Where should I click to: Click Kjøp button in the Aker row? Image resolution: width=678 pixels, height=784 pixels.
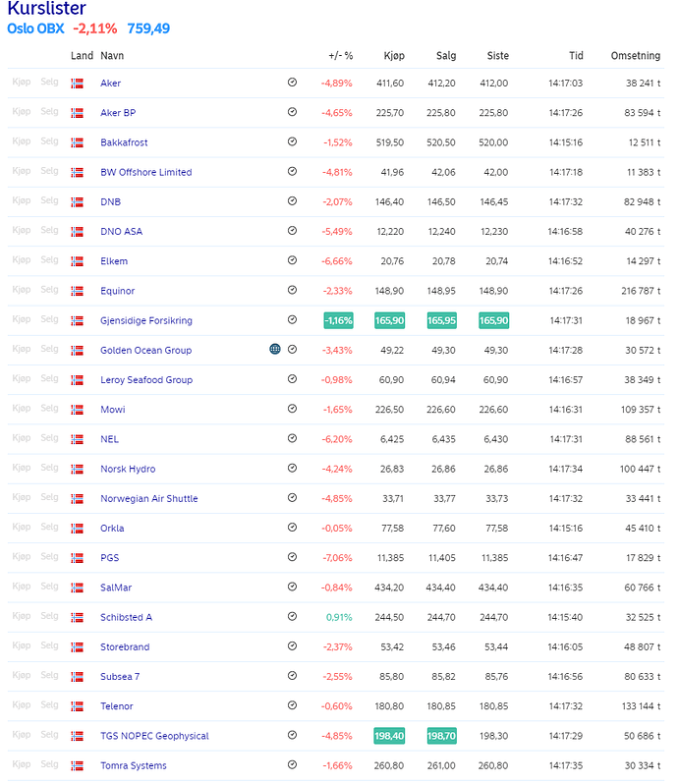(22, 82)
